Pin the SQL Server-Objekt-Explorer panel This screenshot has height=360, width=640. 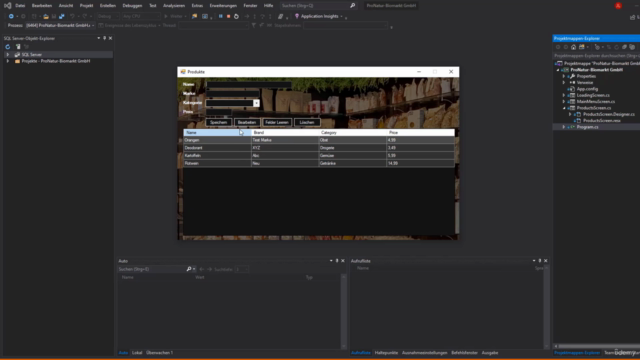[104, 38]
